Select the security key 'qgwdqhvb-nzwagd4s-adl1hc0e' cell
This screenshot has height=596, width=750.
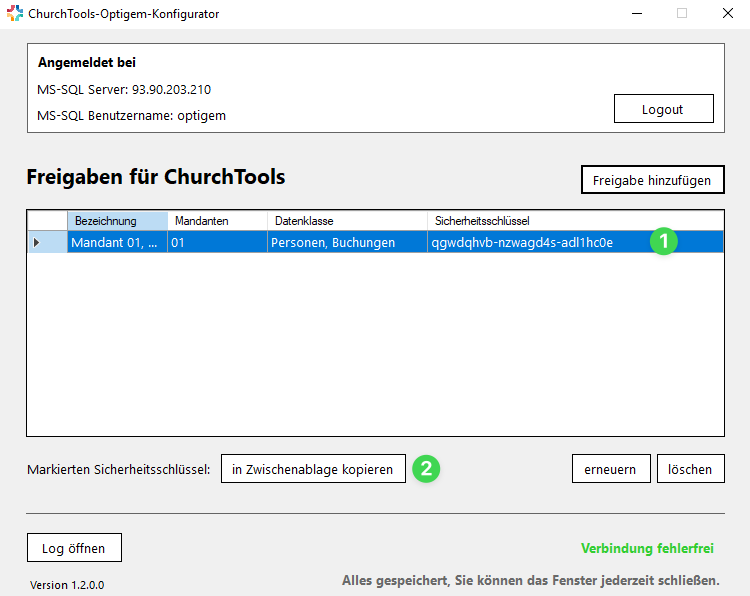pos(575,242)
